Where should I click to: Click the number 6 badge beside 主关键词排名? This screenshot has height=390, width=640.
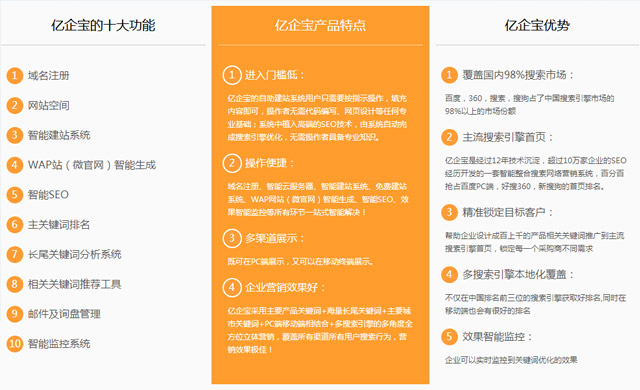[15, 224]
